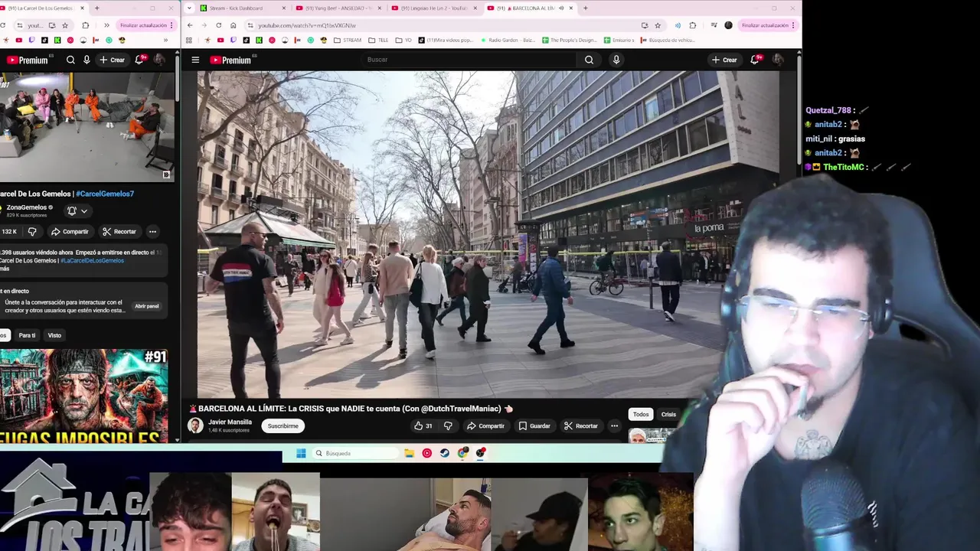Image resolution: width=980 pixels, height=551 pixels.
Task: Open more actions menu for Barcelona video
Action: point(614,426)
